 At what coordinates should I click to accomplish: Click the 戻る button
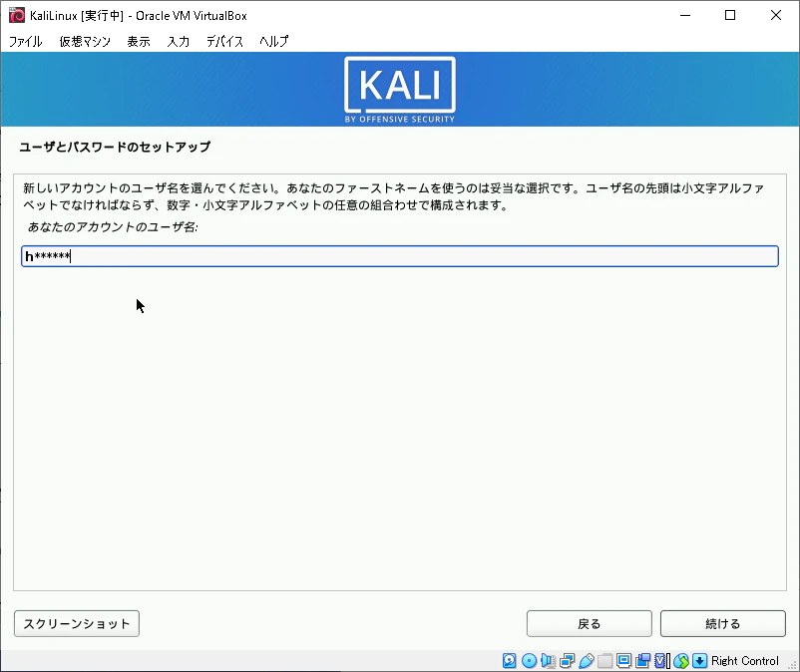tap(590, 623)
